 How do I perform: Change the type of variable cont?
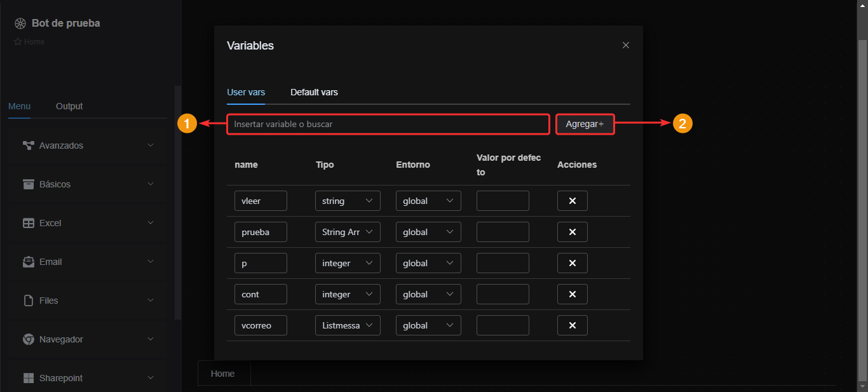click(x=348, y=294)
